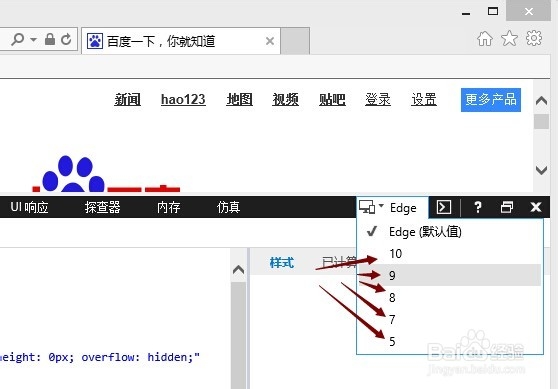Image resolution: width=558 pixels, height=389 pixels.
Task: Click the address bar search magnifier icon
Action: pos(17,39)
